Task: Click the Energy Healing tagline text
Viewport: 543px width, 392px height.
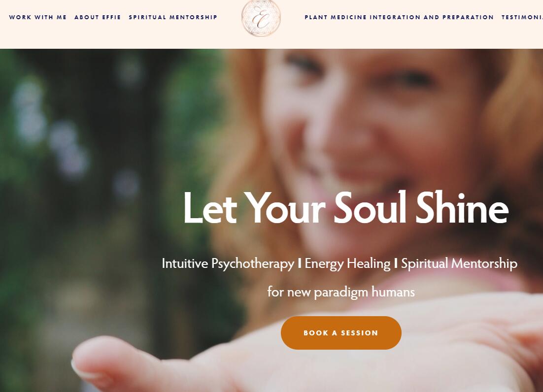Action: click(347, 264)
